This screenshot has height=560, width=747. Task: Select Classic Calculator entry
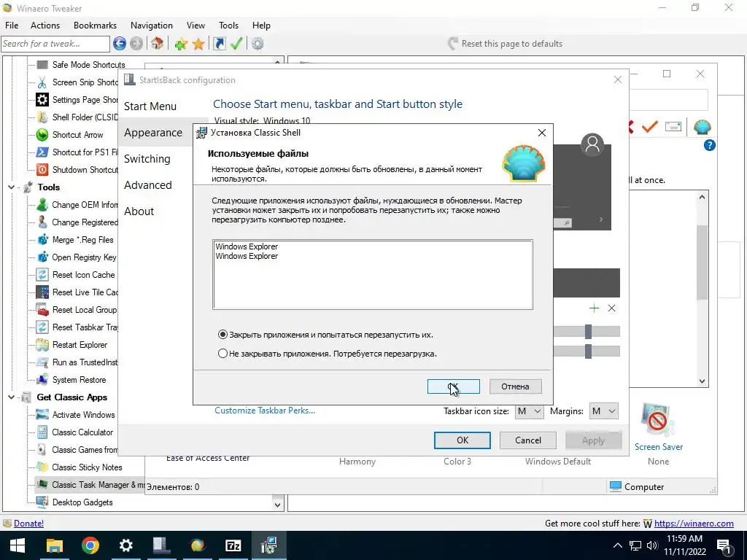point(82,432)
